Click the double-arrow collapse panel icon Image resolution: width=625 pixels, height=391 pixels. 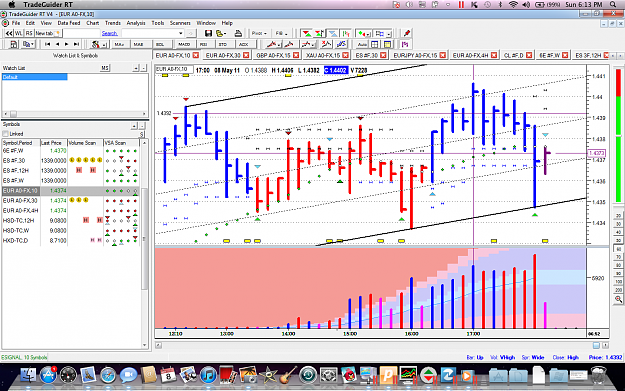click(8, 33)
